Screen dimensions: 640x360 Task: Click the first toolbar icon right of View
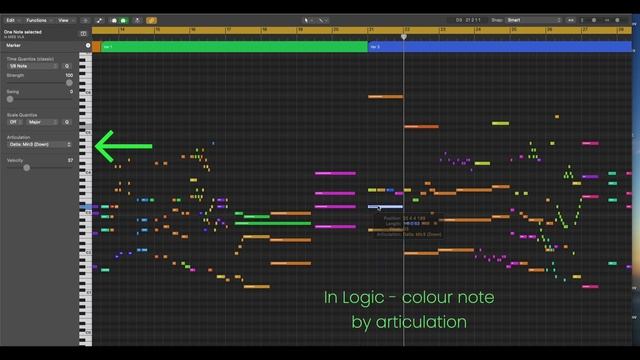85,20
